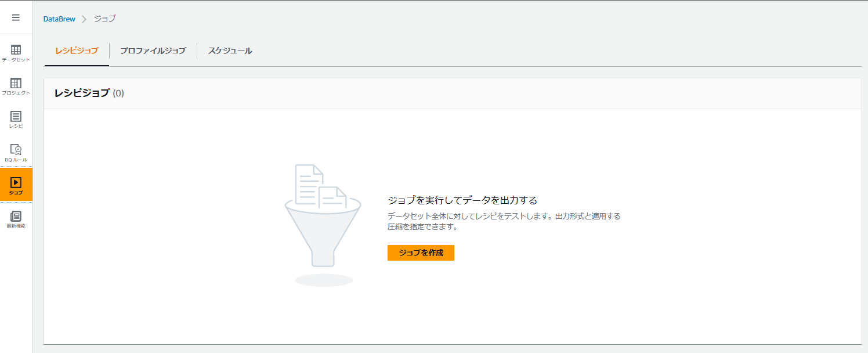Open the hamburger navigation menu
This screenshot has height=353, width=868.
coord(16,17)
